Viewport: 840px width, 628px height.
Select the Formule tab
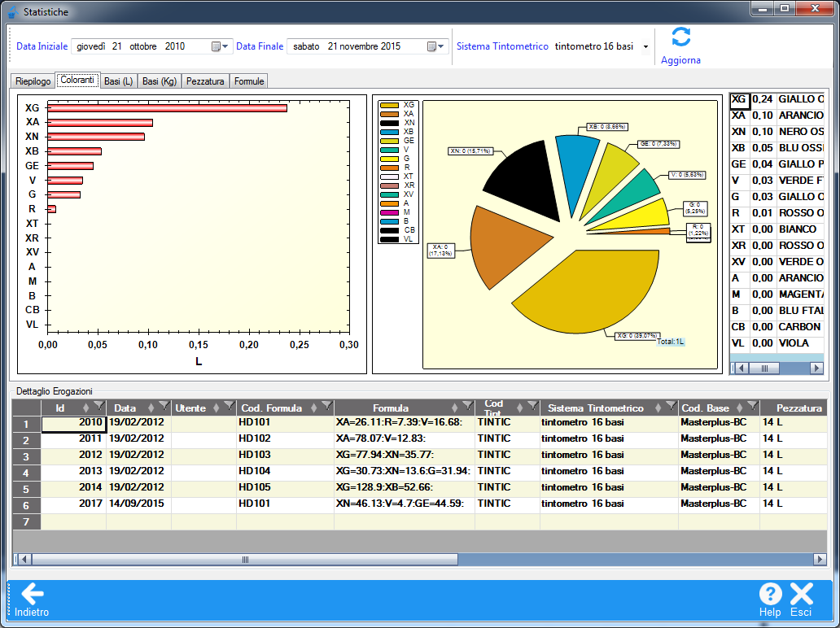pos(248,81)
